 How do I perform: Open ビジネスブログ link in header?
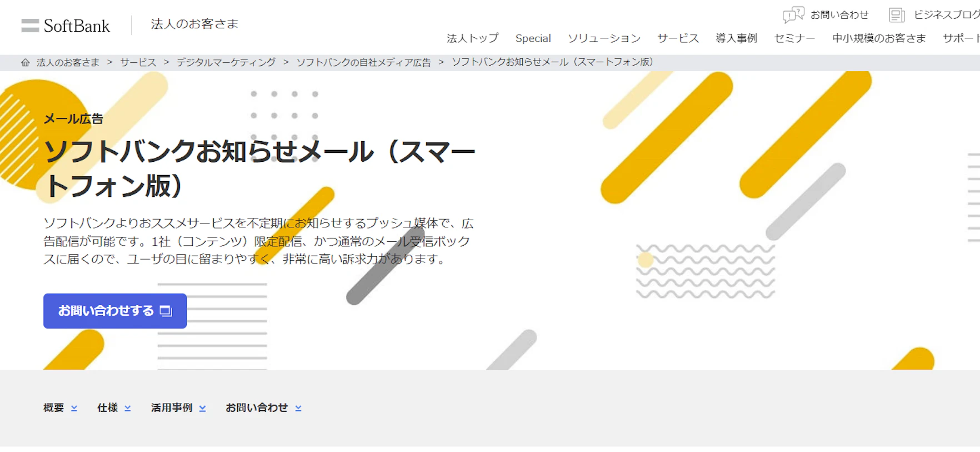tap(947, 15)
